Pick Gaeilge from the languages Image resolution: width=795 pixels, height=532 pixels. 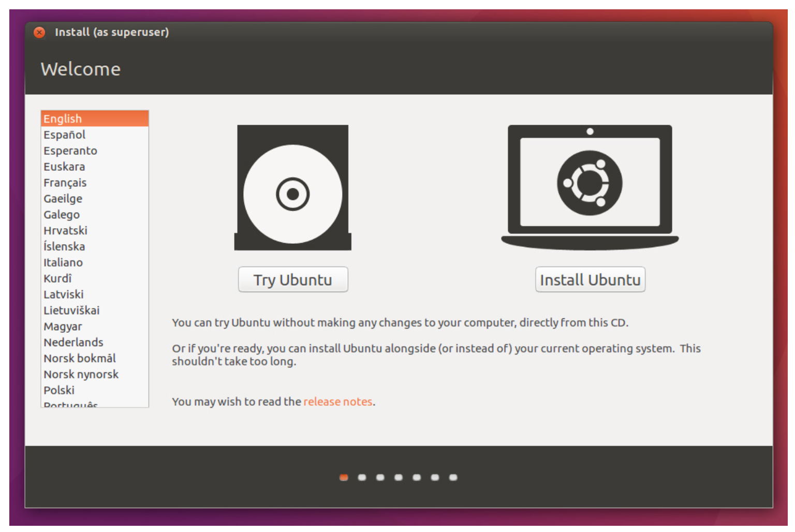pyautogui.click(x=95, y=199)
